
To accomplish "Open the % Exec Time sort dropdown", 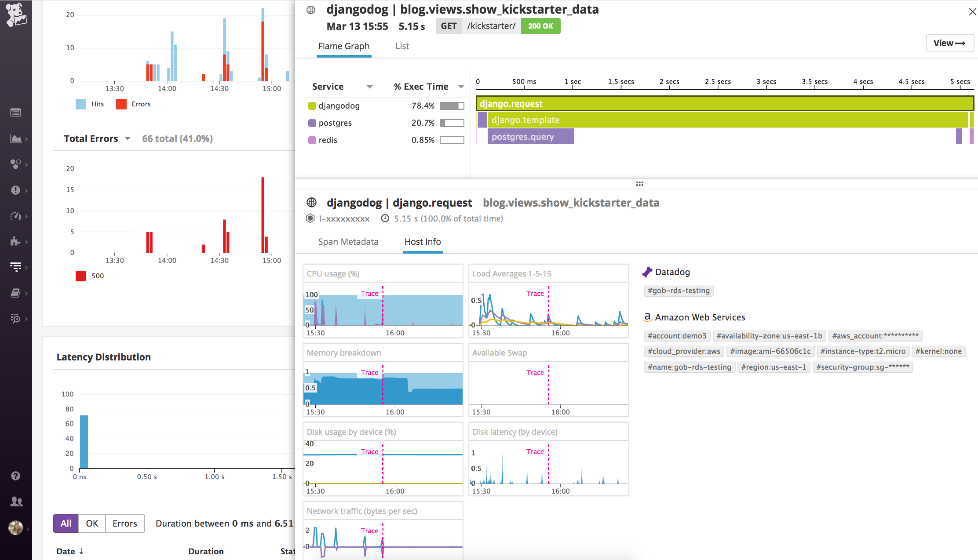I will pos(461,86).
